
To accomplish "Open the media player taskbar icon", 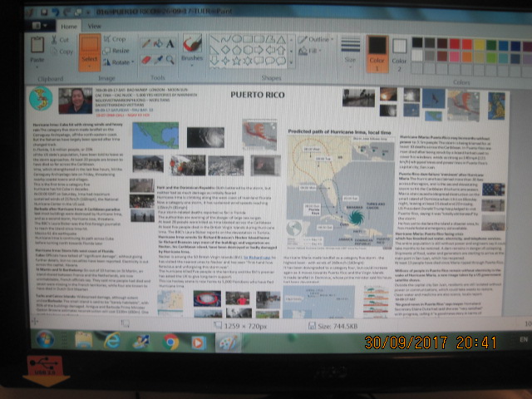I will [199, 342].
